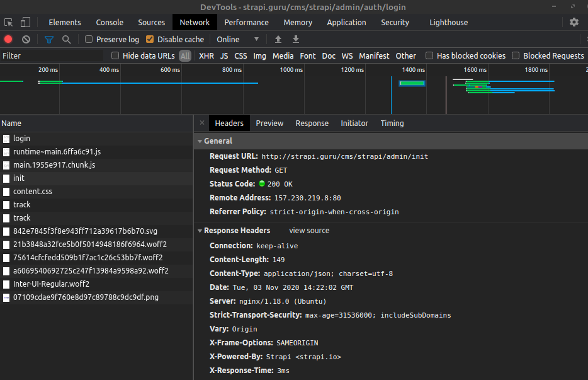The width and height of the screenshot is (588, 380).
Task: Open the network request filter funnel icon
Action: [x=48, y=39]
